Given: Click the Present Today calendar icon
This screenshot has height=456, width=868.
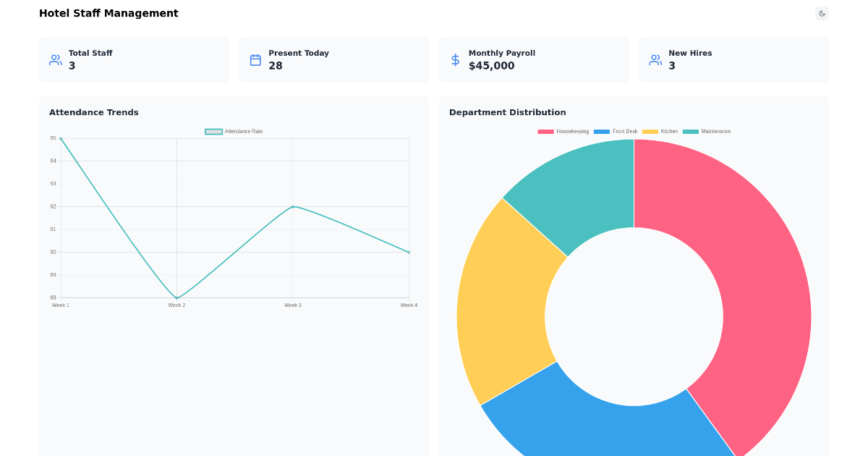Looking at the screenshot, I should coord(255,59).
